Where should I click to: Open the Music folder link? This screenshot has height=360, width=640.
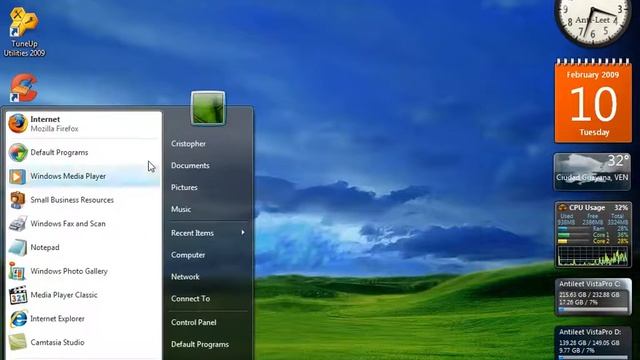(181, 209)
